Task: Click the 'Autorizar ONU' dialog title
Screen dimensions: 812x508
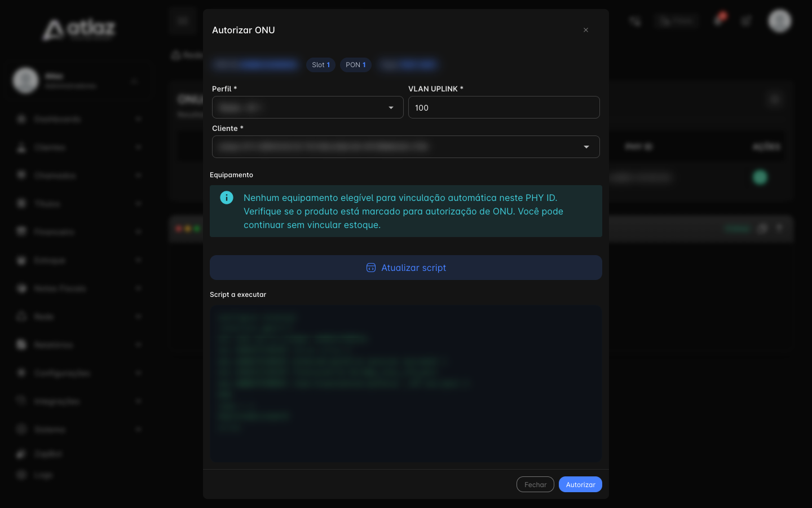Action: 244,30
